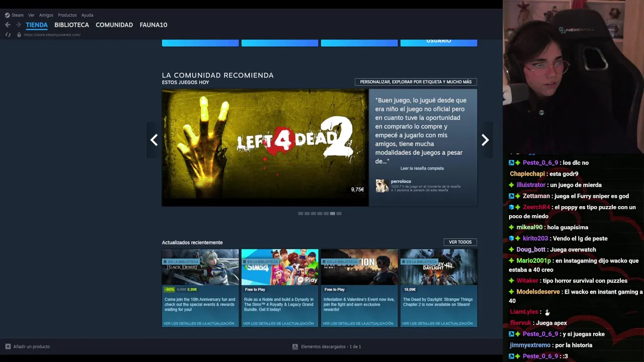Click perroloco's reviewer avatar
The height and width of the screenshot is (362, 644).
point(382,186)
